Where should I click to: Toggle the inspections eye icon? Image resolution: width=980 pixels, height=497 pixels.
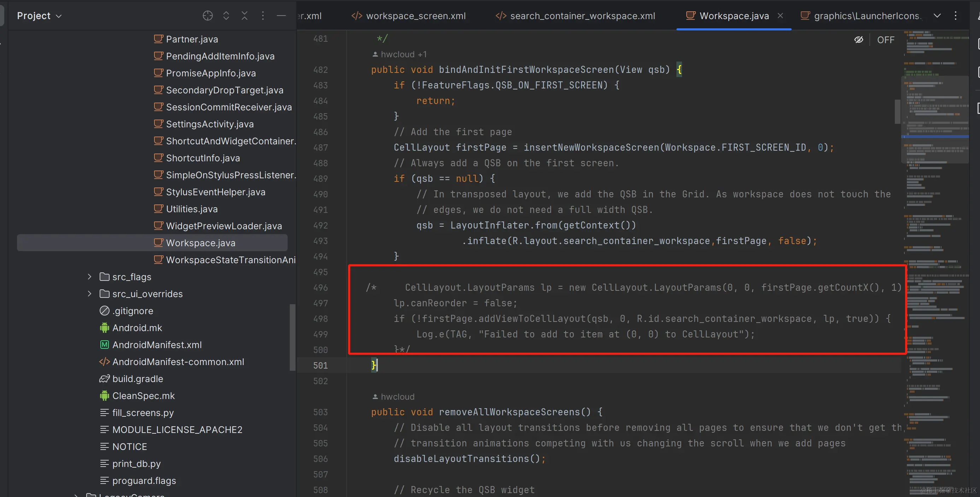tap(859, 40)
